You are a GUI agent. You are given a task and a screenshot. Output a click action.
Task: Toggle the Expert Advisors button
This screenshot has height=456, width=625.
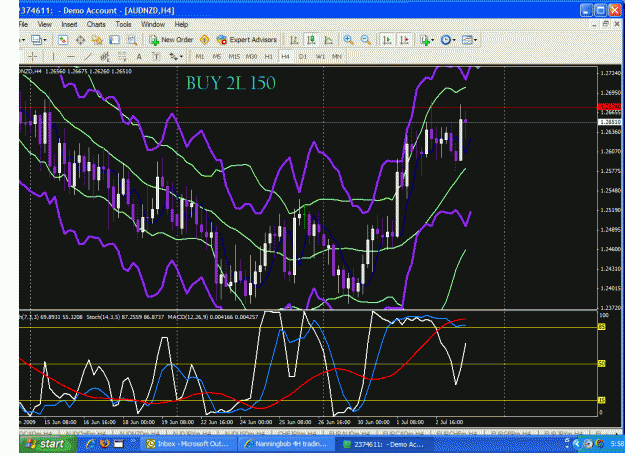[247, 40]
